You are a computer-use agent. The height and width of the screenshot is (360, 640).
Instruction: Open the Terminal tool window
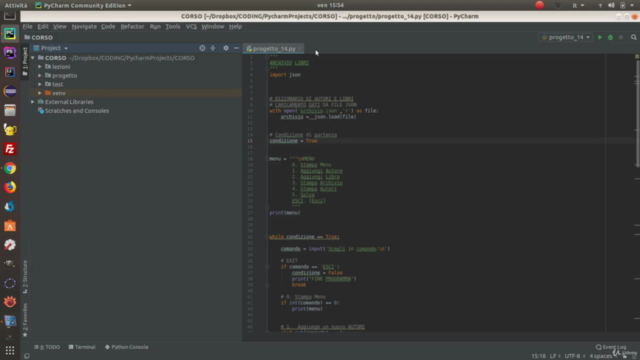82,347
